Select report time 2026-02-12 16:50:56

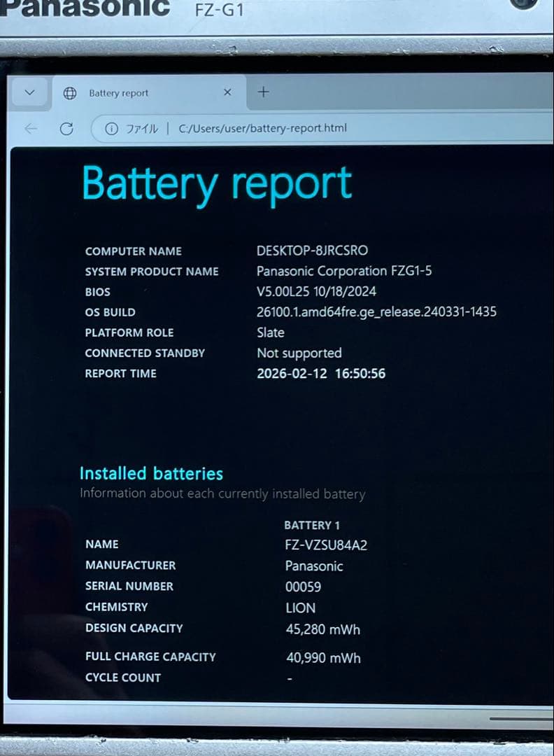pos(321,374)
